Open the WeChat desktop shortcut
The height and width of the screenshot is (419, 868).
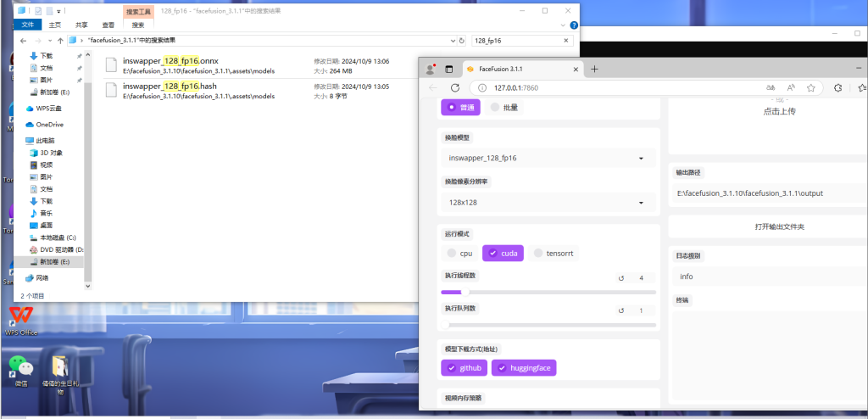click(x=20, y=366)
